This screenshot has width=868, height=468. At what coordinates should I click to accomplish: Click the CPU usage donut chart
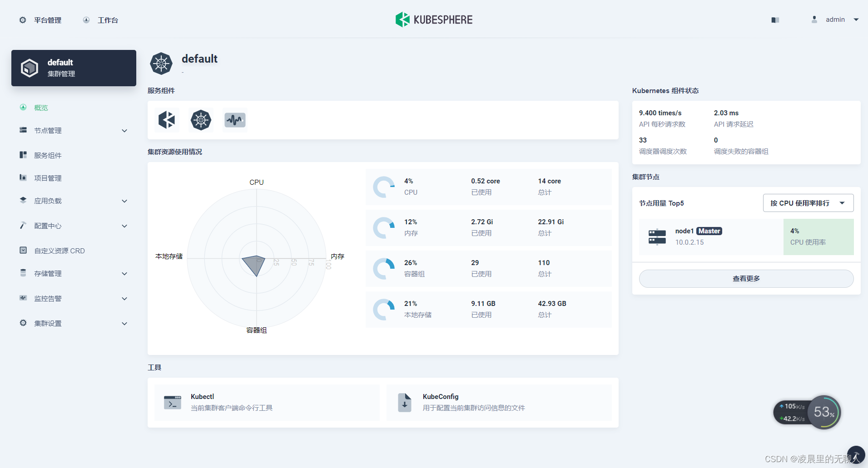pyautogui.click(x=384, y=187)
